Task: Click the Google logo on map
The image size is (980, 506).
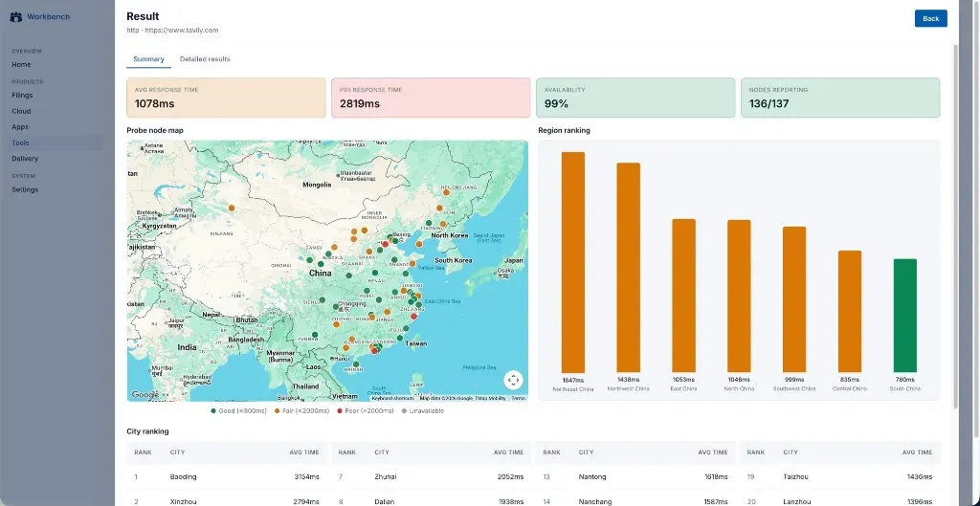Action: [145, 395]
